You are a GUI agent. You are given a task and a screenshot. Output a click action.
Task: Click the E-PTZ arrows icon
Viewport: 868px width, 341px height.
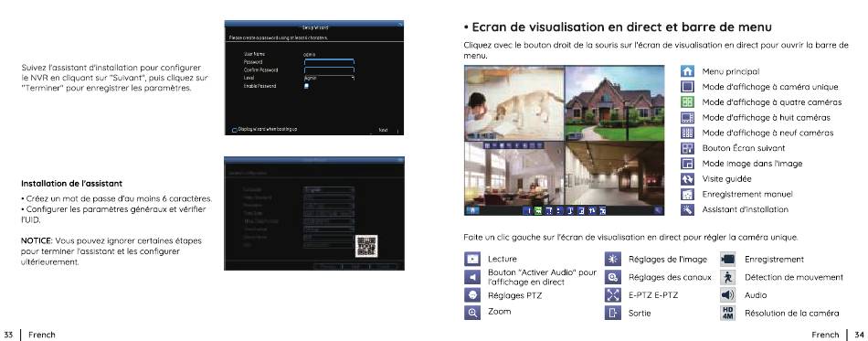611,295
